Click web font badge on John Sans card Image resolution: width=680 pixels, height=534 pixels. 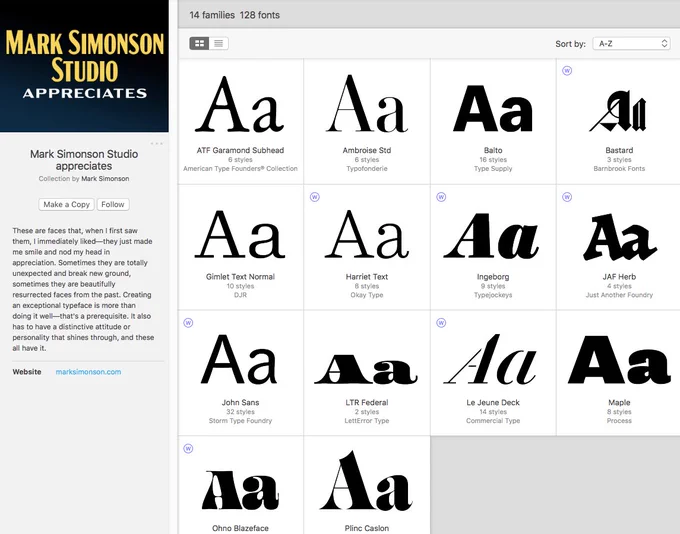188,323
